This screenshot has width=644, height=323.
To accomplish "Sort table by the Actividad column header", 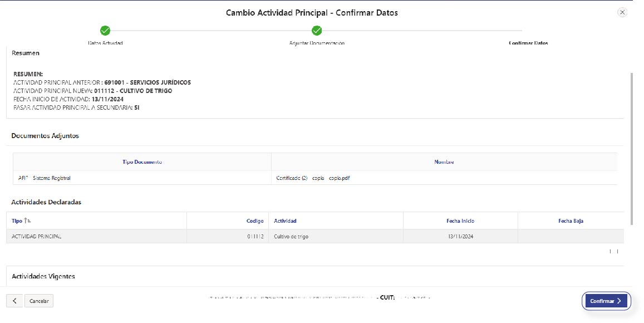I will [285, 221].
